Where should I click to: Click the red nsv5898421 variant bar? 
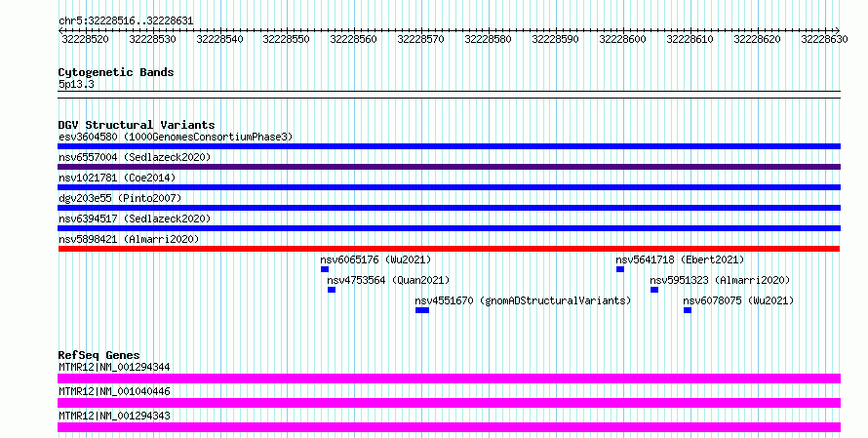coord(449,249)
